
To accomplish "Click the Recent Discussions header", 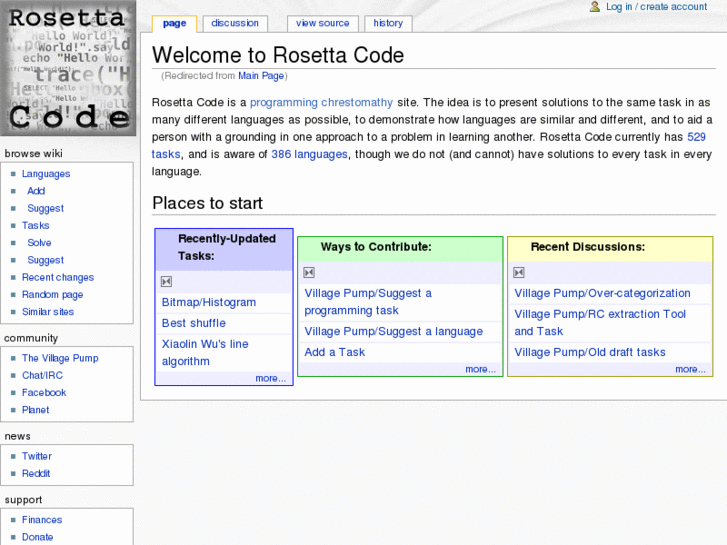I will (x=587, y=247).
